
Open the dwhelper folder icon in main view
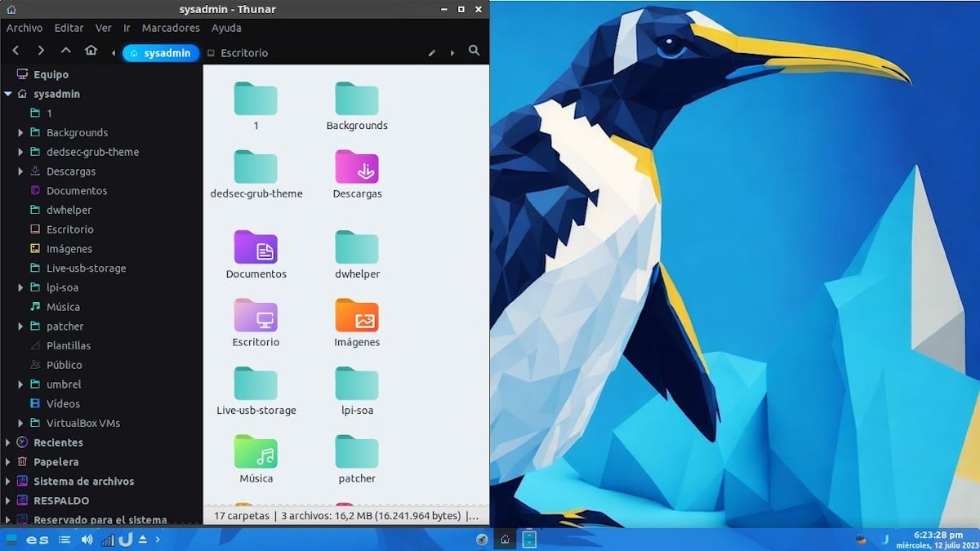pyautogui.click(x=357, y=248)
